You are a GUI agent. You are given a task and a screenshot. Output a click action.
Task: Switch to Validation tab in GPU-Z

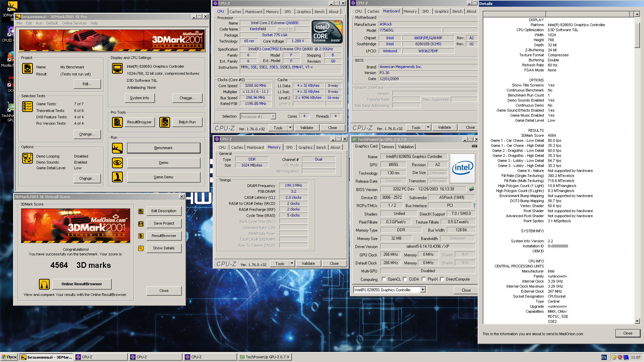point(406,147)
